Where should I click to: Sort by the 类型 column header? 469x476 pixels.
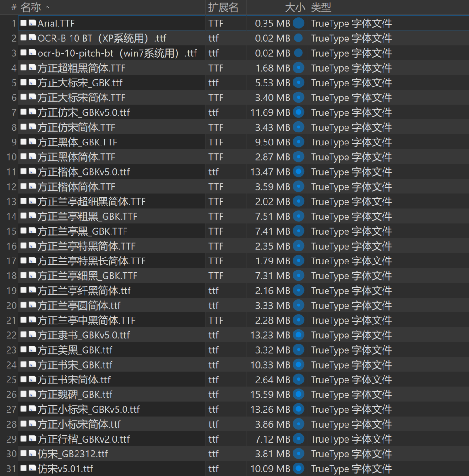coord(321,7)
